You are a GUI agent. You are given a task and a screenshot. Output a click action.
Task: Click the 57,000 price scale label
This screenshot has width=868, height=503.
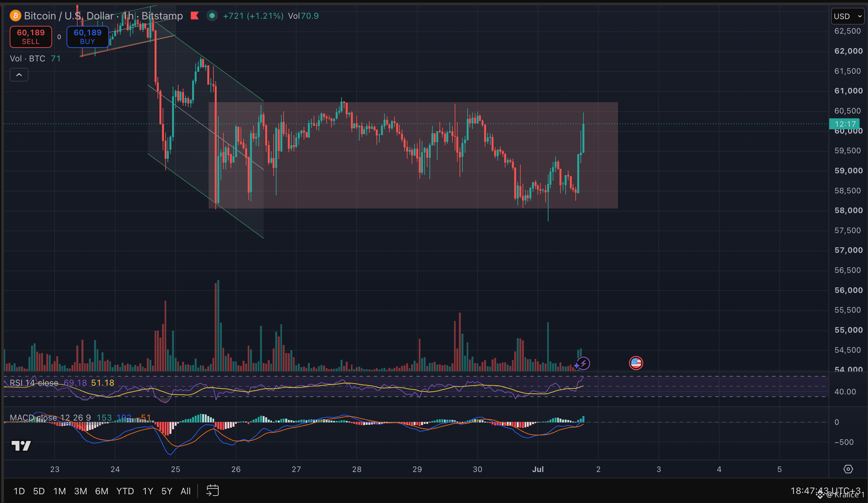[848, 250]
